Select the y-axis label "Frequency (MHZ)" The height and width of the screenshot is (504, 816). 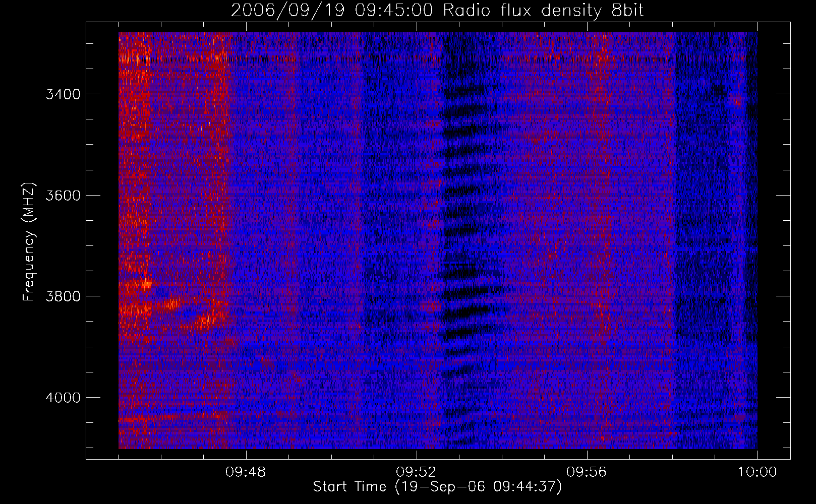pyautogui.click(x=29, y=242)
